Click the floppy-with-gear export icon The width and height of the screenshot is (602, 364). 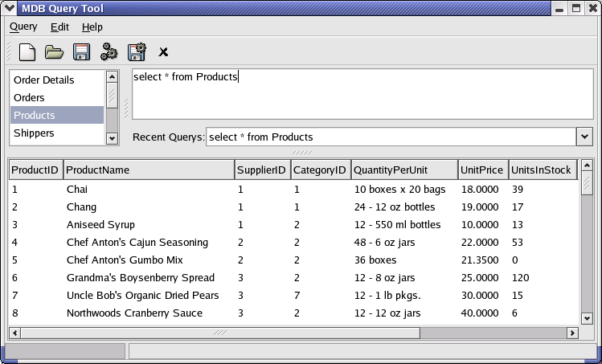[x=137, y=52]
